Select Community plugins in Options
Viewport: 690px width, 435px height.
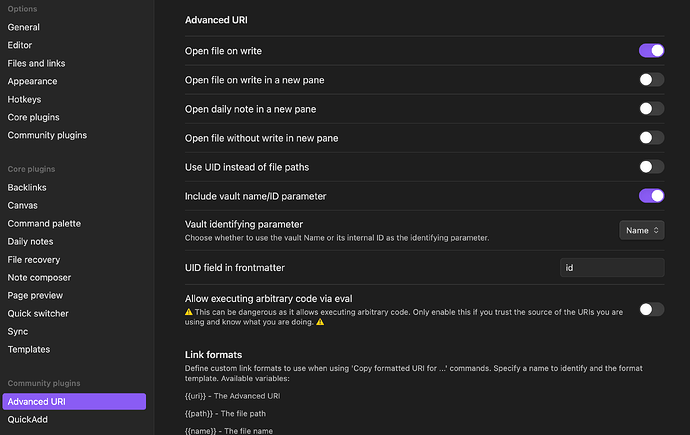point(47,135)
